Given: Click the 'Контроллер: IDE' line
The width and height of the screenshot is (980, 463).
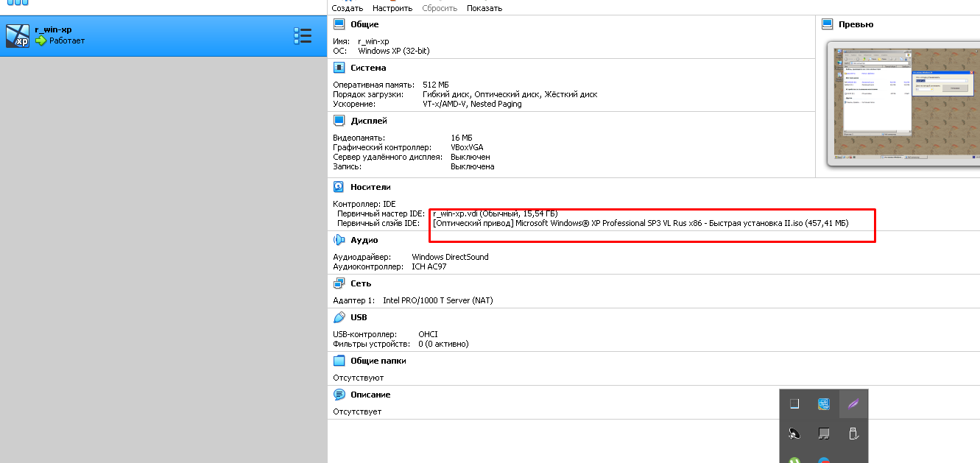Looking at the screenshot, I should point(364,204).
